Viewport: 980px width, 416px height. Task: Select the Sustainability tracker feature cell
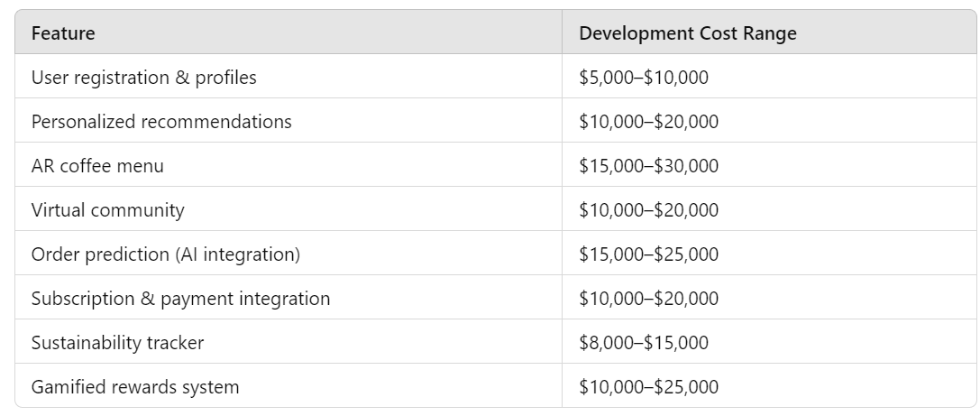pyautogui.click(x=117, y=343)
